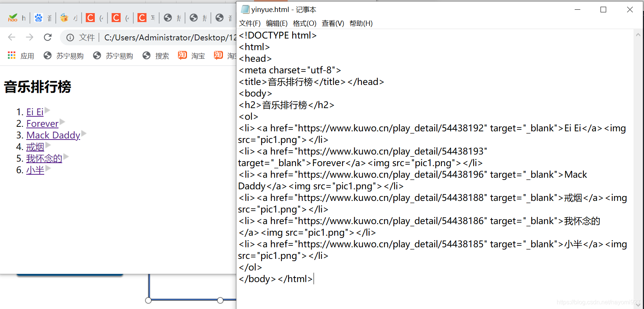
Task: Click the browser forward arrow
Action: pos(30,37)
